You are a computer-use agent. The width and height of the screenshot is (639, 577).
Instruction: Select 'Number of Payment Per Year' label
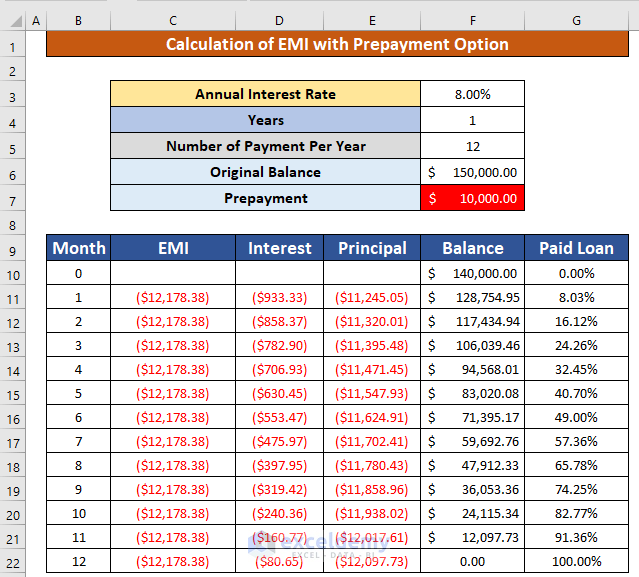point(265,146)
